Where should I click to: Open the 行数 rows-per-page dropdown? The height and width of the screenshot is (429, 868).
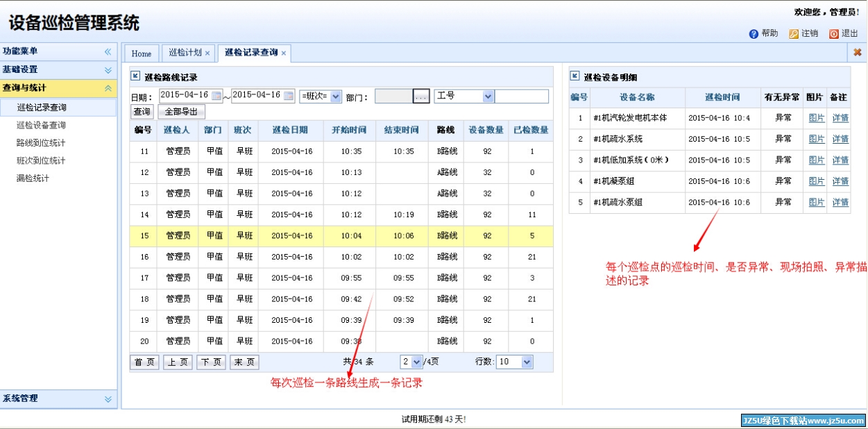[x=515, y=362]
